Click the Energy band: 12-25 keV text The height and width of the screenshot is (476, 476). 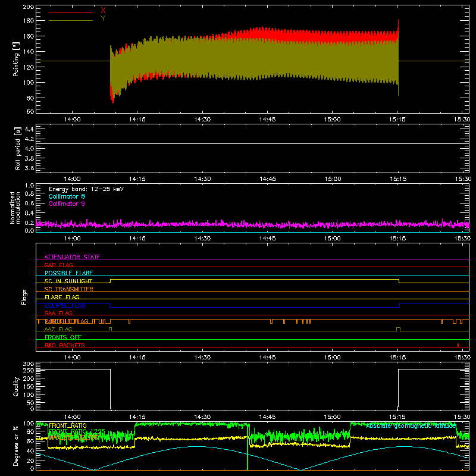86,189
